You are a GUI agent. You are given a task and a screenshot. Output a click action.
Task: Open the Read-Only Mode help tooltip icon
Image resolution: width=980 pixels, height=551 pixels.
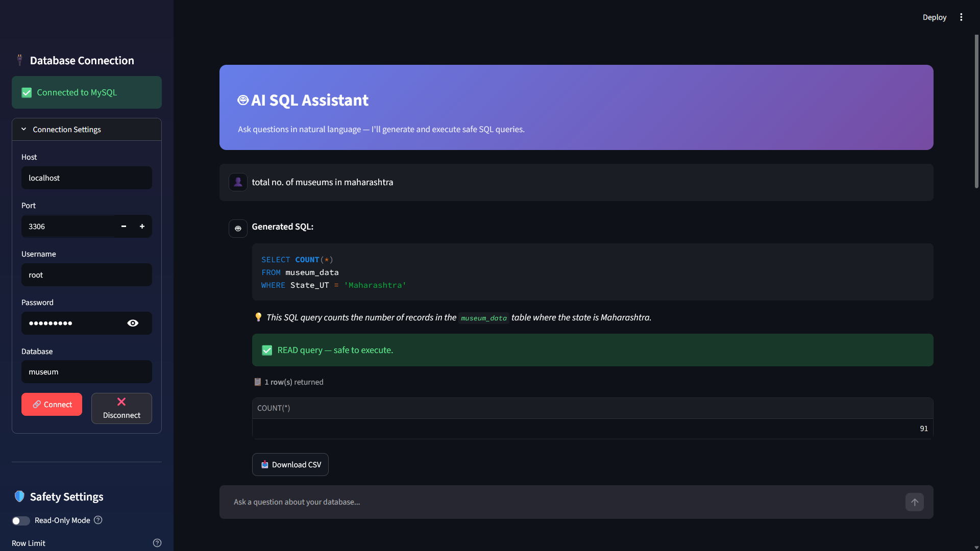click(x=98, y=520)
